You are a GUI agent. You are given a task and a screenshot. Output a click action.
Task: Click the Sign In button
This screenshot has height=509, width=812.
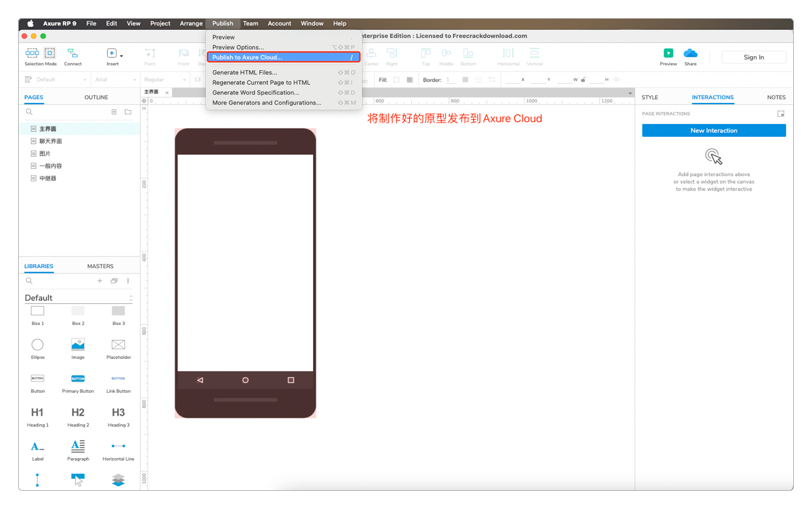pos(754,57)
